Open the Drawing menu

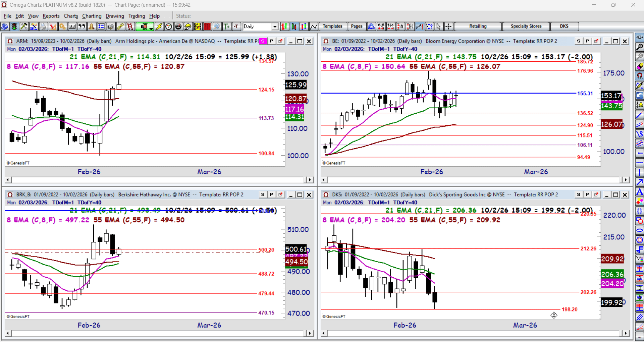(x=115, y=16)
